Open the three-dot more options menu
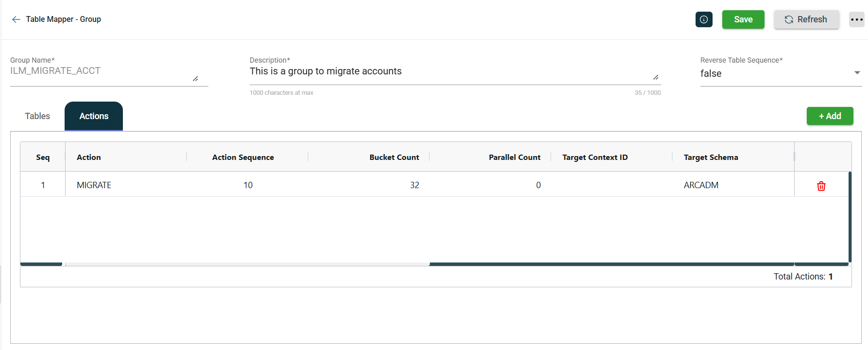Viewport: 868px width, 350px height. [856, 19]
